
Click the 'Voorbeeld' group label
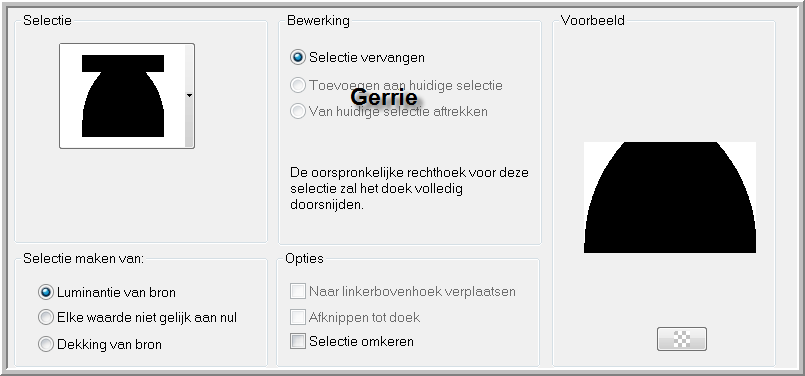pos(592,21)
